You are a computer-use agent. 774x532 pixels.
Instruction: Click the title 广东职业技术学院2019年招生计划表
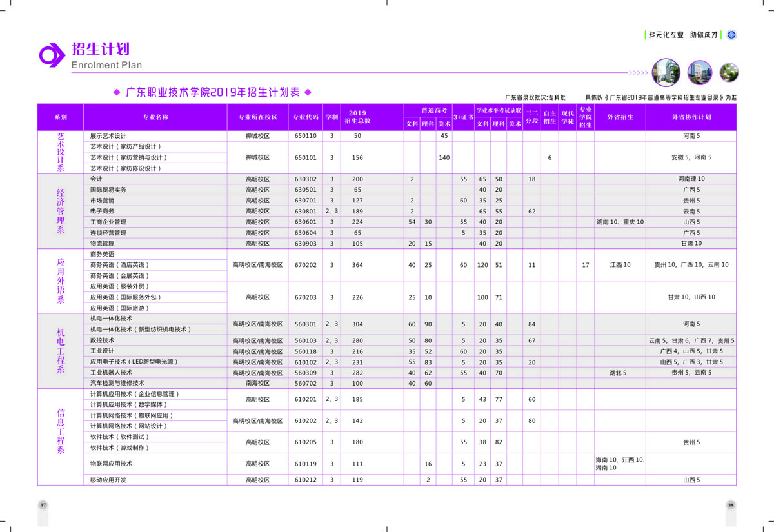point(213,92)
